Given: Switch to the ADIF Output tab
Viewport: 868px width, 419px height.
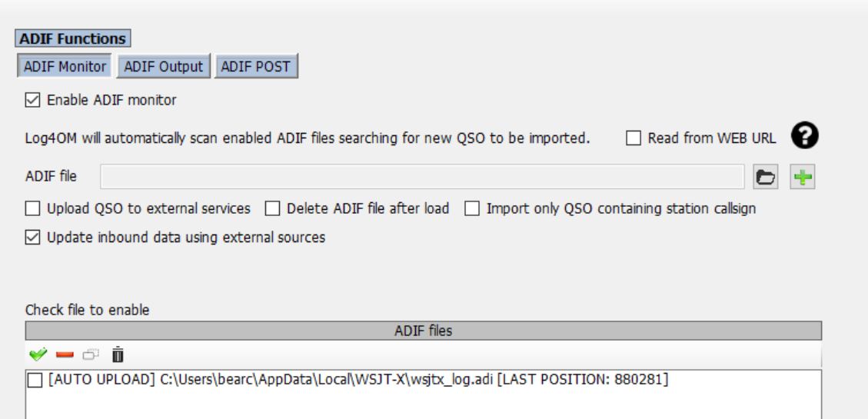Looking at the screenshot, I should (x=163, y=66).
